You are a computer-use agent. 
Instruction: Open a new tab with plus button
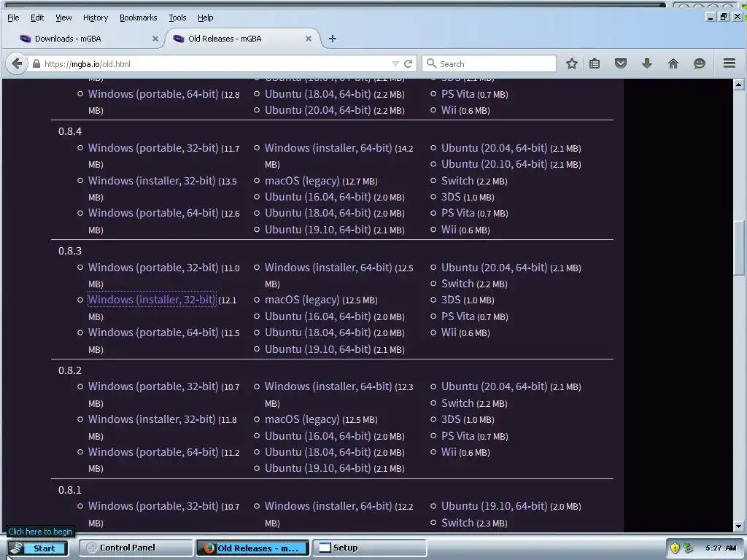[x=333, y=39]
